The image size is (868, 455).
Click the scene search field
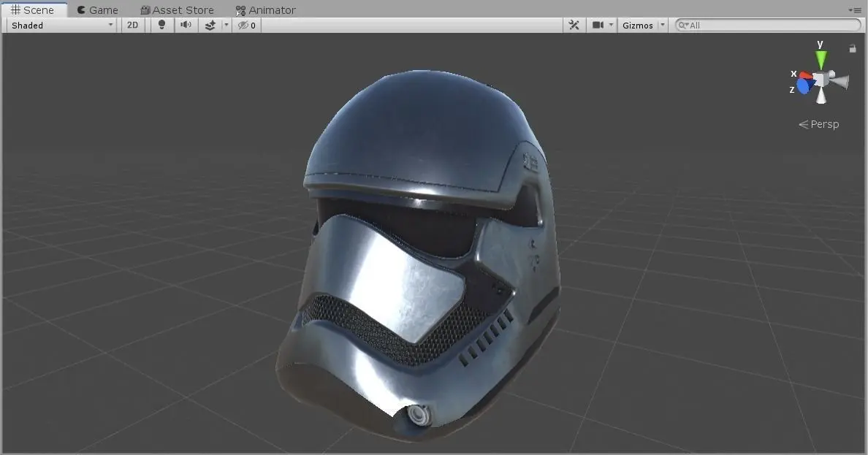click(x=769, y=25)
